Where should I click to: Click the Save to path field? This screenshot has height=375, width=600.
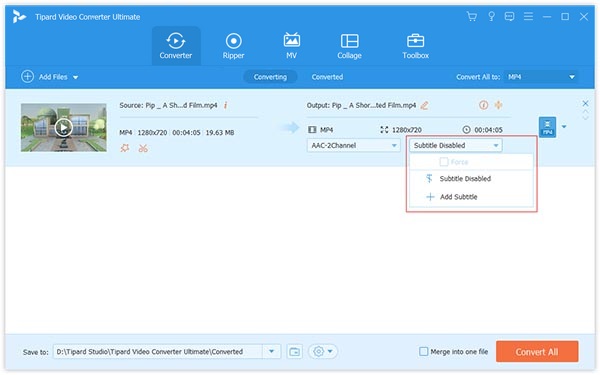click(x=158, y=352)
